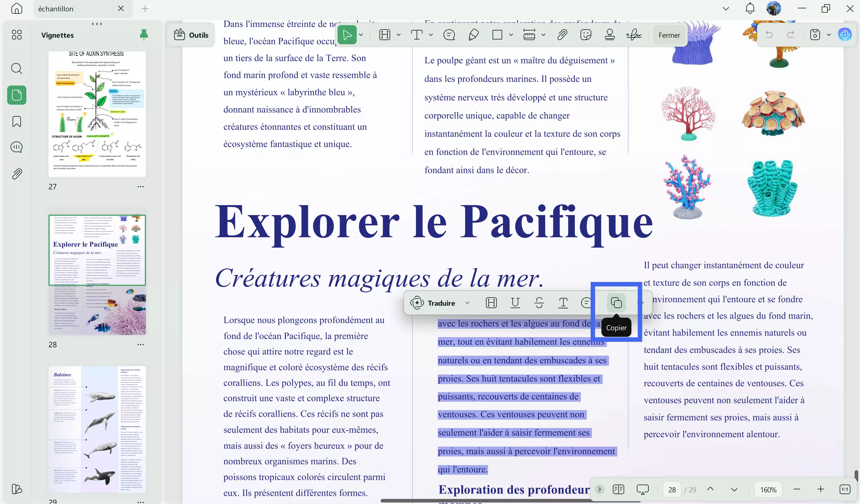Select the pencil annotation tool
This screenshot has width=860, height=504.
[473, 34]
